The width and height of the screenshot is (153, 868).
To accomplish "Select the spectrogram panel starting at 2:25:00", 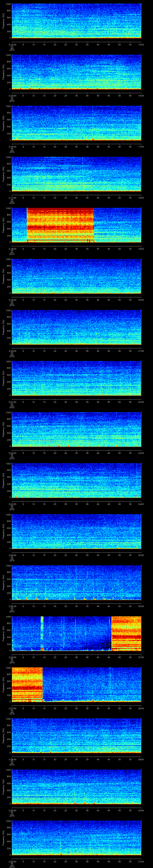I will [77, 583].
